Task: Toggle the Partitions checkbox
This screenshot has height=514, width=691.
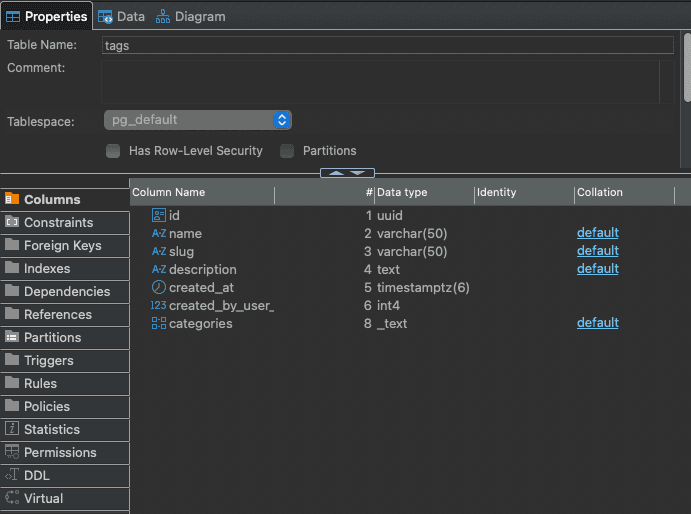Action: [x=287, y=151]
